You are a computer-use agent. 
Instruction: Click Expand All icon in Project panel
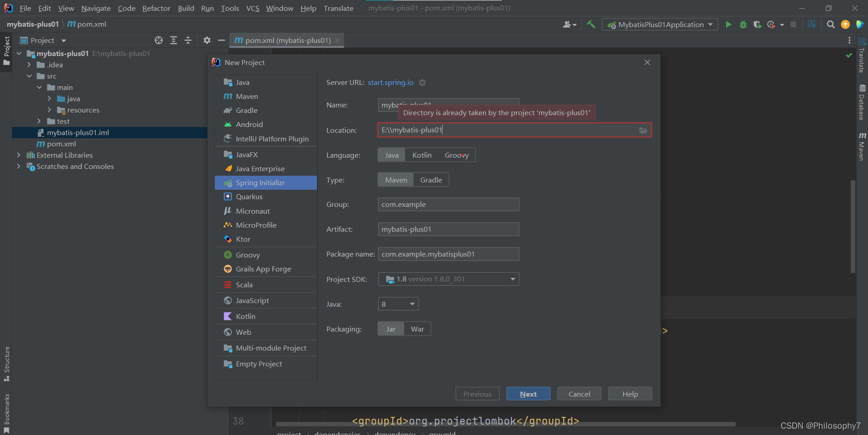pyautogui.click(x=174, y=40)
